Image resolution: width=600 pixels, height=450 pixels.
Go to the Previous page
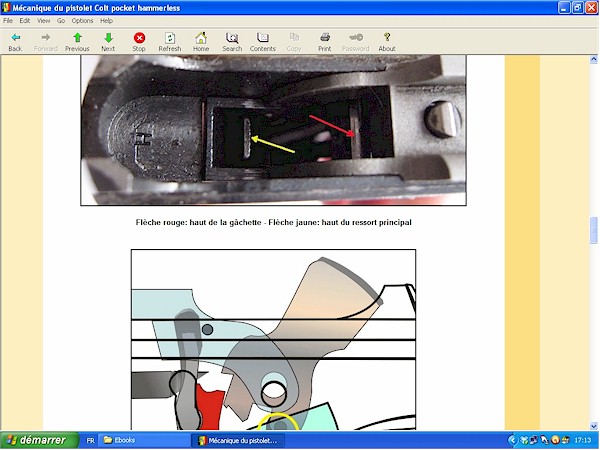pos(77,41)
